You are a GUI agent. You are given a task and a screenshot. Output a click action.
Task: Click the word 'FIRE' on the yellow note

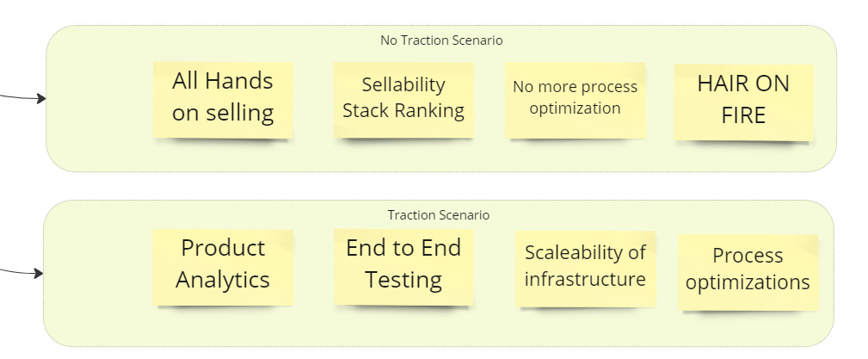(743, 115)
